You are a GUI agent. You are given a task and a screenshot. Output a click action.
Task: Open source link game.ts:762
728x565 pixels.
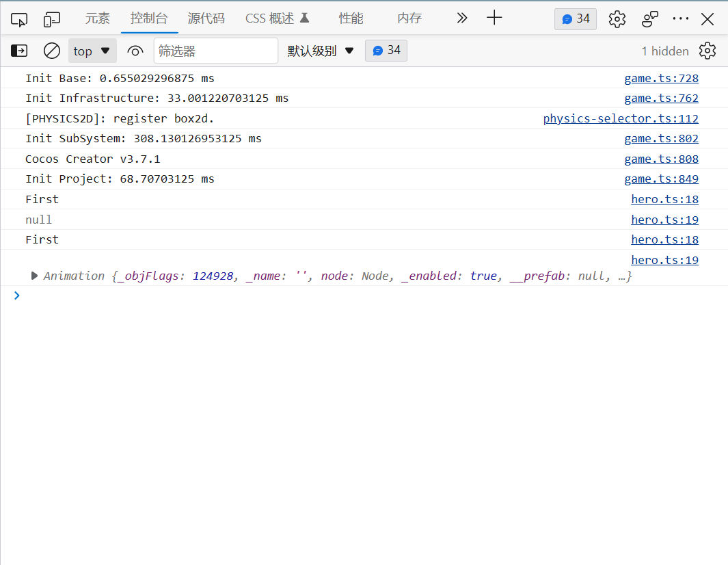661,98
